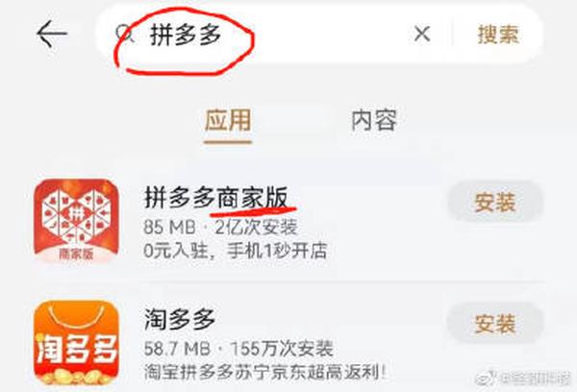
Task: Open 拼多多商家版 title link
Action: 216,198
